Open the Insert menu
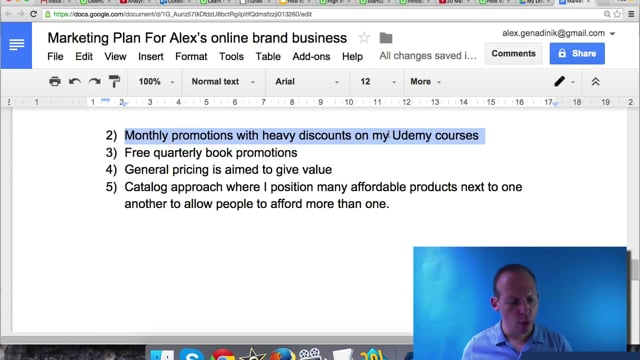 (x=151, y=56)
